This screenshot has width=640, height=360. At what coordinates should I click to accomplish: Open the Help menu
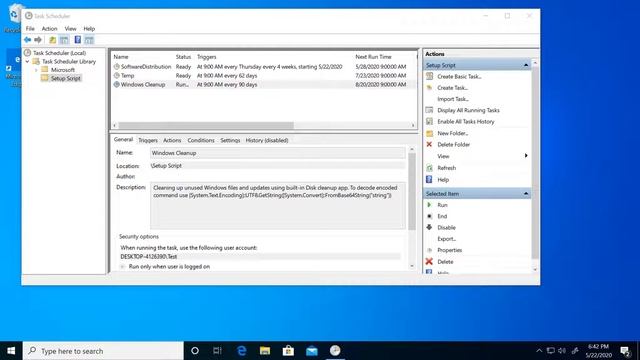pos(89,29)
